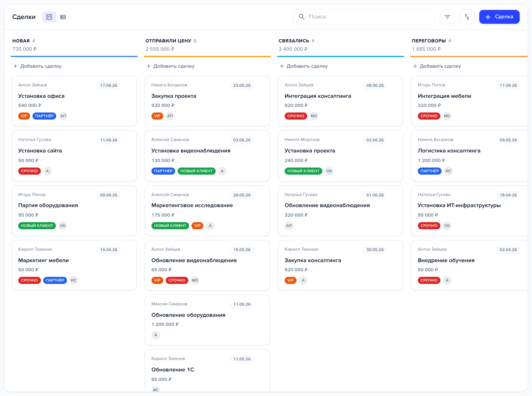Select the Переговоры column header
This screenshot has height=396, width=532.
[429, 41]
